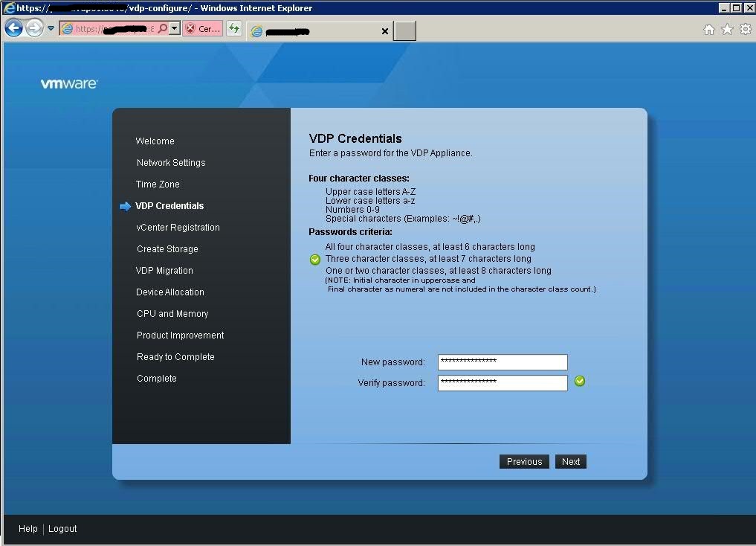The image size is (756, 546).
Task: Select VDP Credentials in the sidebar
Action: 169,206
